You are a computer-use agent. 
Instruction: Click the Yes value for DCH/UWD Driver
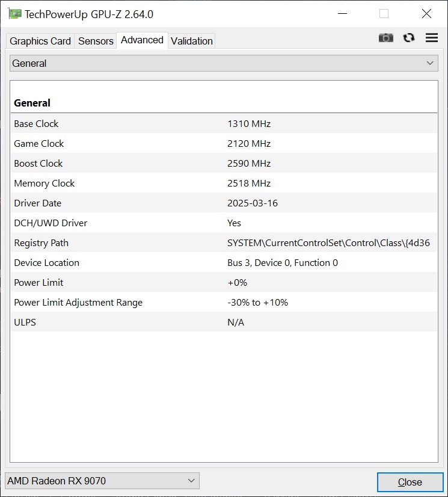(234, 223)
